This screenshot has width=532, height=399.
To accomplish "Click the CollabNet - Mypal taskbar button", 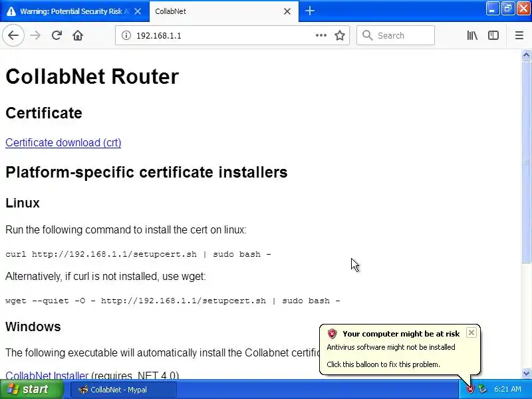I will [124, 390].
